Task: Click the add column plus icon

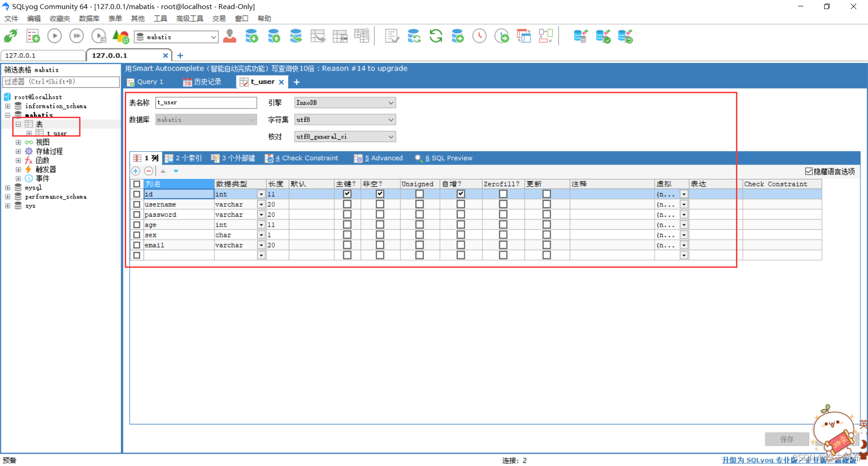Action: [136, 171]
